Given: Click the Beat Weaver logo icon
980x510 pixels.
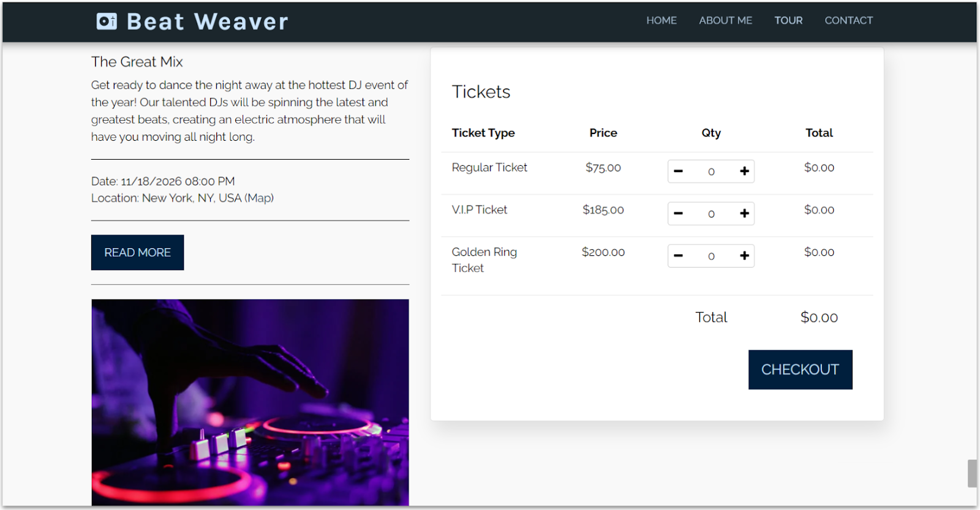Looking at the screenshot, I should point(107,21).
